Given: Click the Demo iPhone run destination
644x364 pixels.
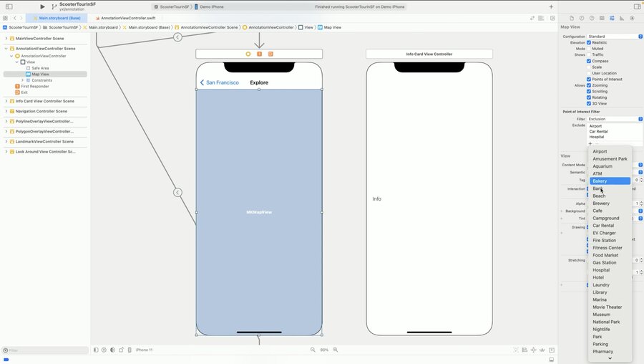Looking at the screenshot, I should point(208,6).
